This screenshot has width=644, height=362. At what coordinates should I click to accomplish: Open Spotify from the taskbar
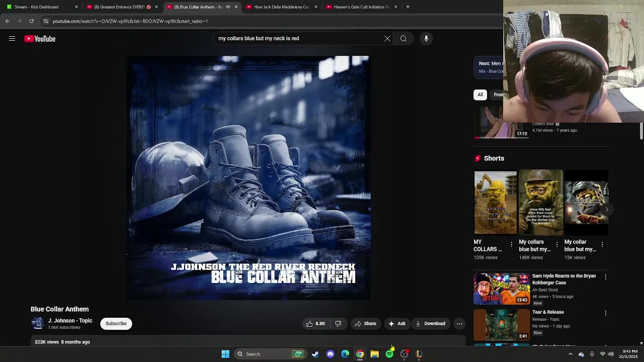[389, 354]
